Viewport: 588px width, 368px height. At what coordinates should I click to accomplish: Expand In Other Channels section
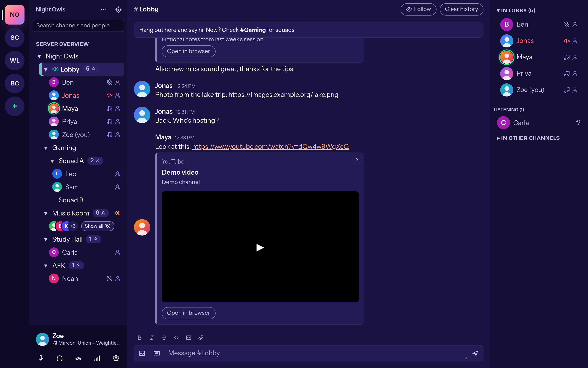click(528, 138)
